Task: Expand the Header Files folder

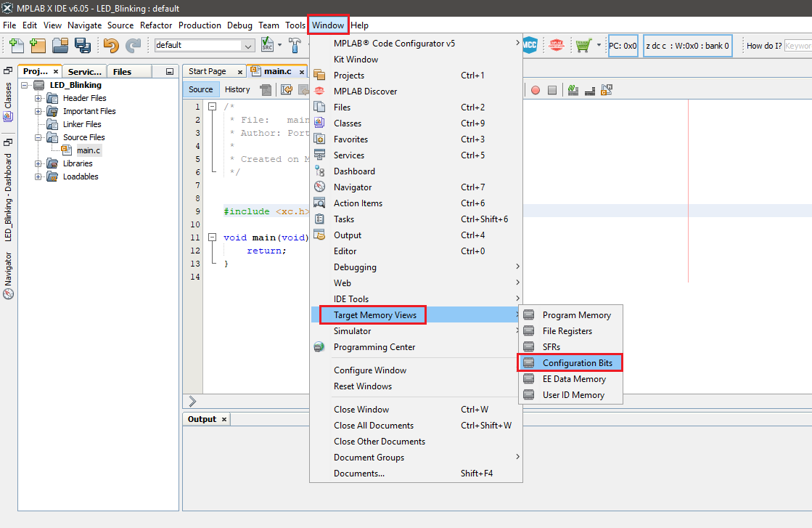Action: coord(38,98)
